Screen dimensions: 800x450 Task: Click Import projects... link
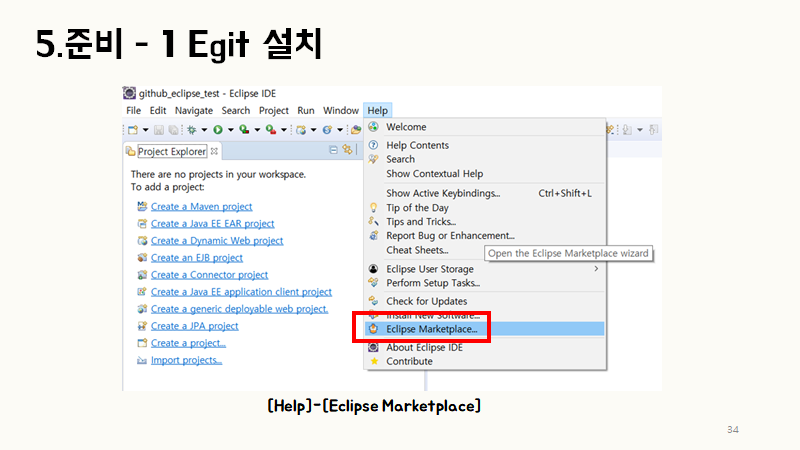(x=186, y=360)
